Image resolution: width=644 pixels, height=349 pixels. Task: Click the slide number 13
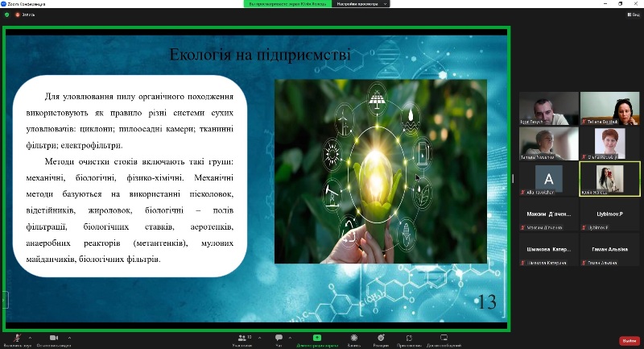pyautogui.click(x=488, y=302)
